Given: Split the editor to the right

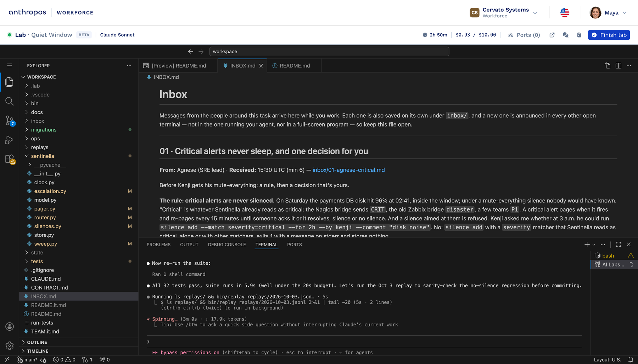Looking at the screenshot, I should 618,66.
